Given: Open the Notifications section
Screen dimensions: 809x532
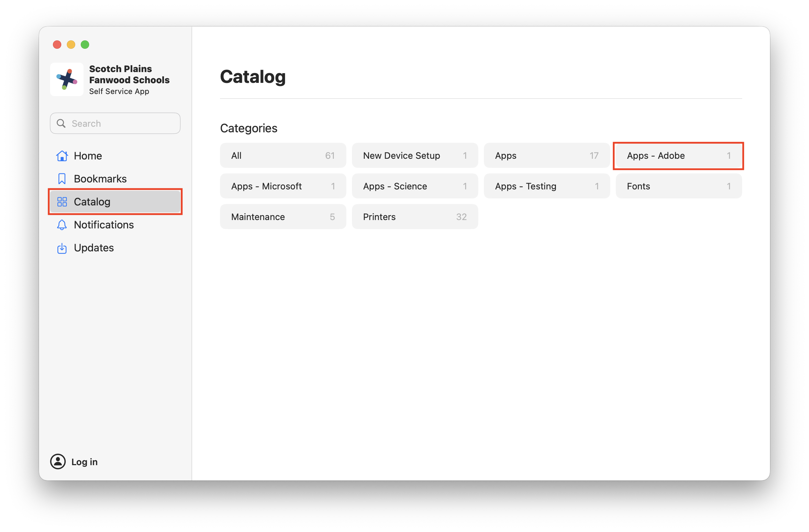Looking at the screenshot, I should click(x=104, y=225).
